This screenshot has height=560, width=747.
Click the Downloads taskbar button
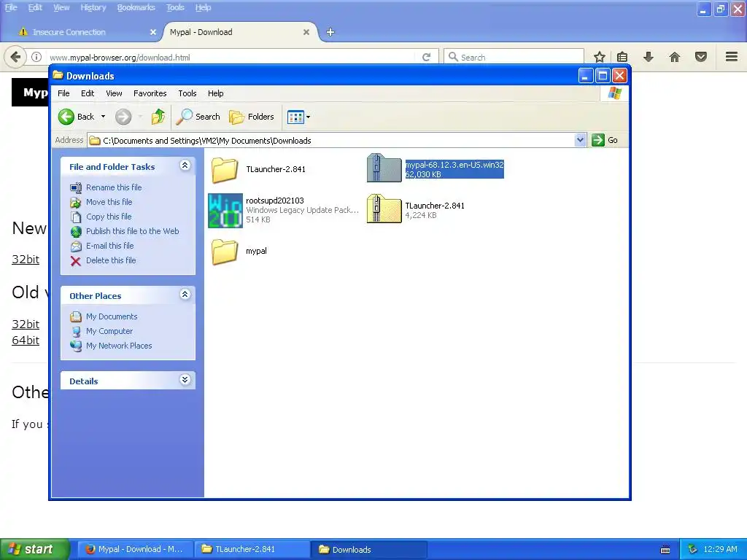click(x=369, y=550)
